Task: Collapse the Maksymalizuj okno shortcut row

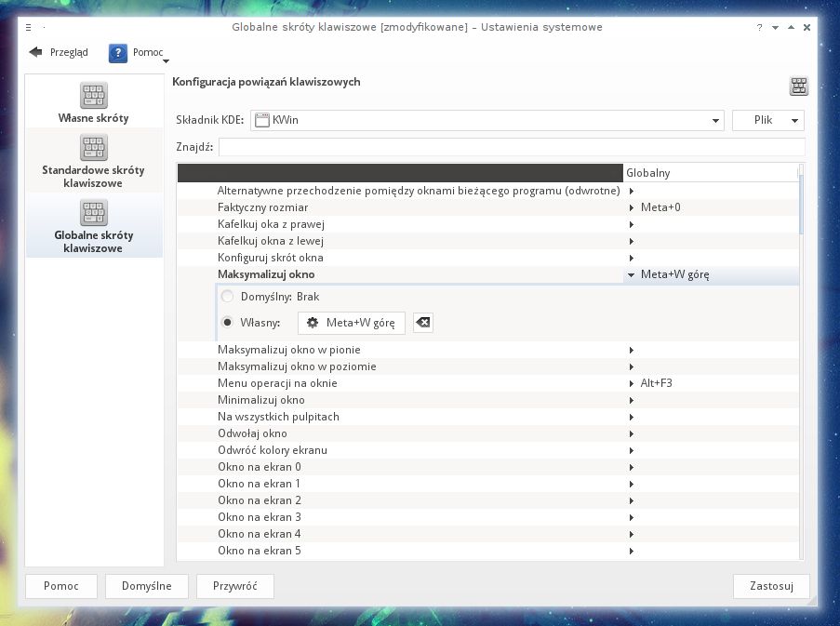Action: [x=631, y=274]
